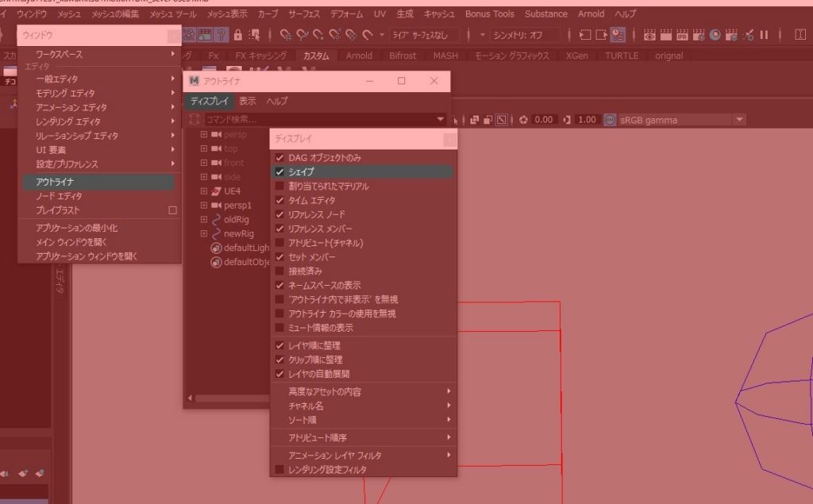Toggle リファレンス ノード checkbox
Viewport: 813px width, 504px height.
279,214
